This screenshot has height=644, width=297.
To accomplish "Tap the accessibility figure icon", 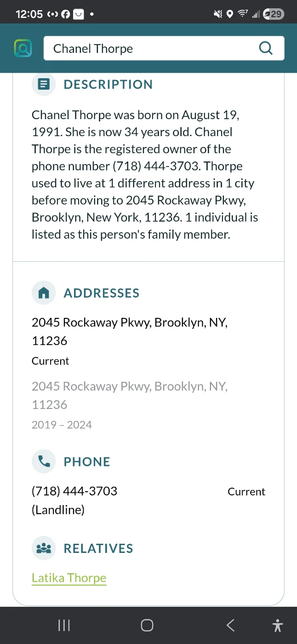I will click(x=277, y=625).
